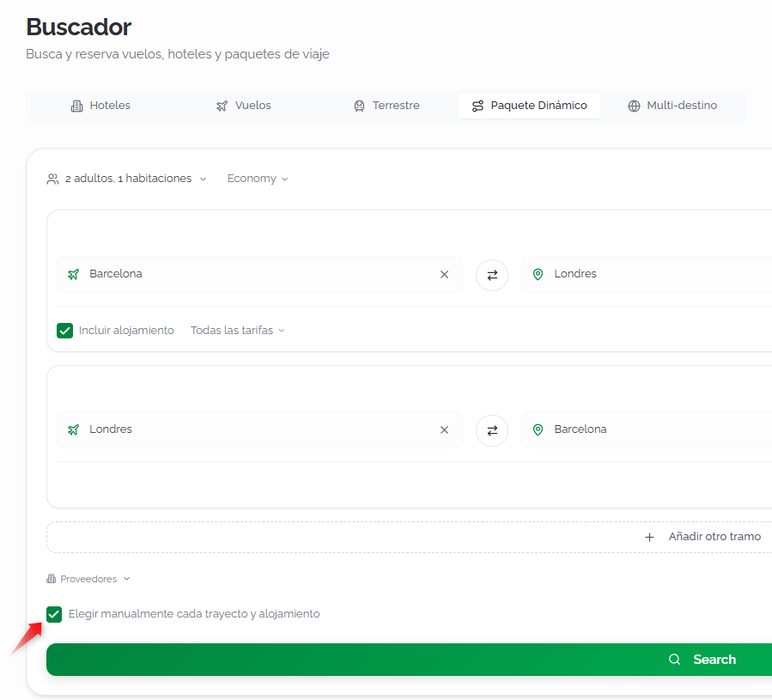Switch to the Vuelos tab
This screenshot has width=772, height=700.
click(x=243, y=106)
